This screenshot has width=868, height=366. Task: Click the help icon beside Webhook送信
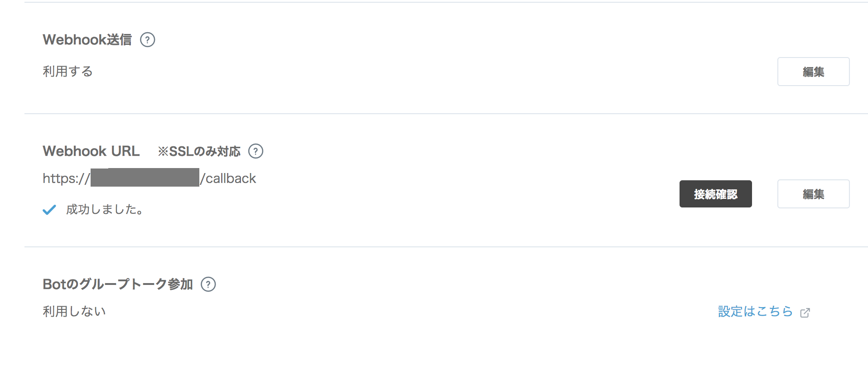(x=148, y=40)
